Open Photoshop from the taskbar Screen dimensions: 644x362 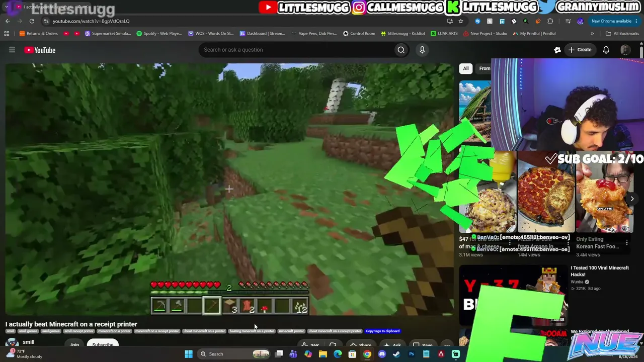[412, 354]
